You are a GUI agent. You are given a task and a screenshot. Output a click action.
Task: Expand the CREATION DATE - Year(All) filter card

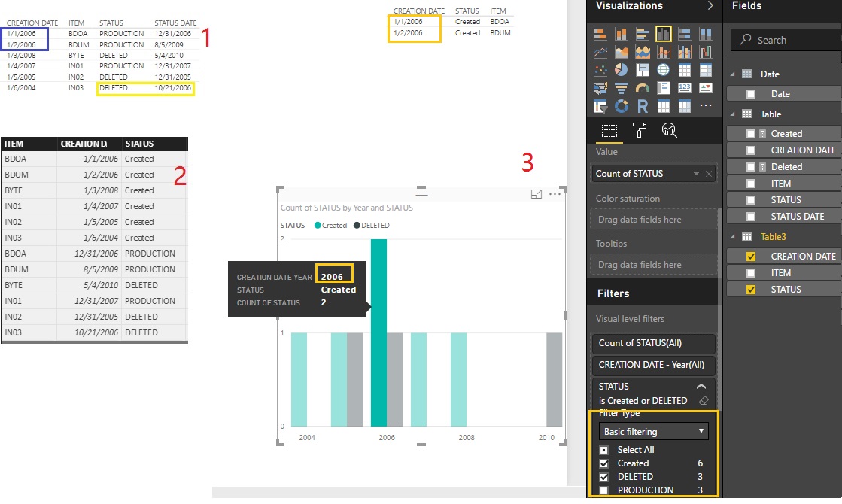654,365
